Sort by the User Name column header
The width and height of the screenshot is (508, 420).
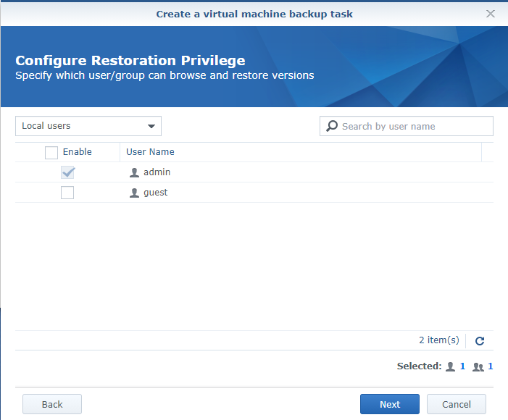[x=150, y=152]
